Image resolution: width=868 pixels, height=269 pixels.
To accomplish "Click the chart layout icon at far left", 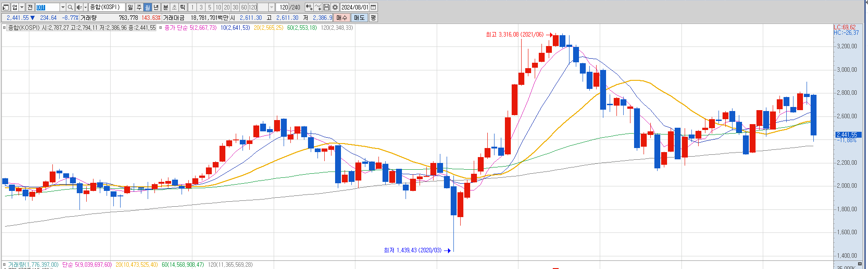I will click(x=6, y=7).
